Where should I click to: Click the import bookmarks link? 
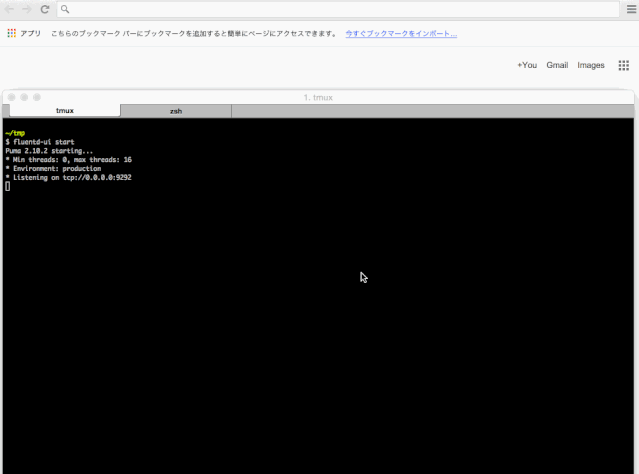(401, 33)
